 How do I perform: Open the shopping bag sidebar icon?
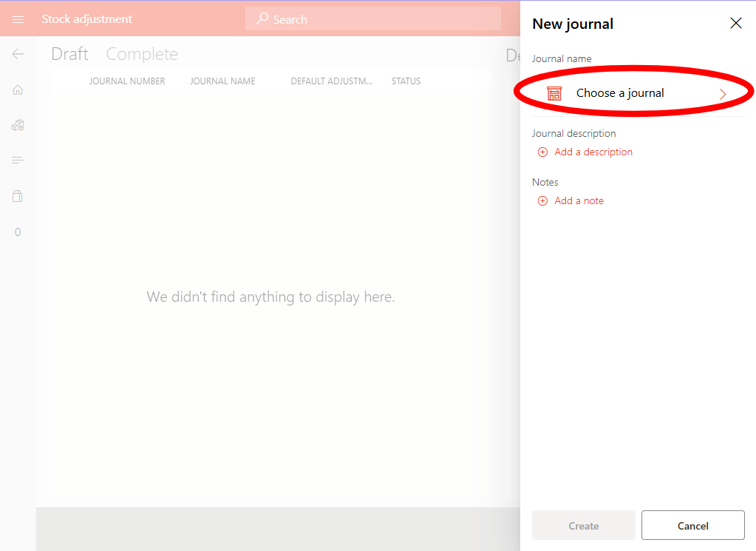pyautogui.click(x=18, y=196)
